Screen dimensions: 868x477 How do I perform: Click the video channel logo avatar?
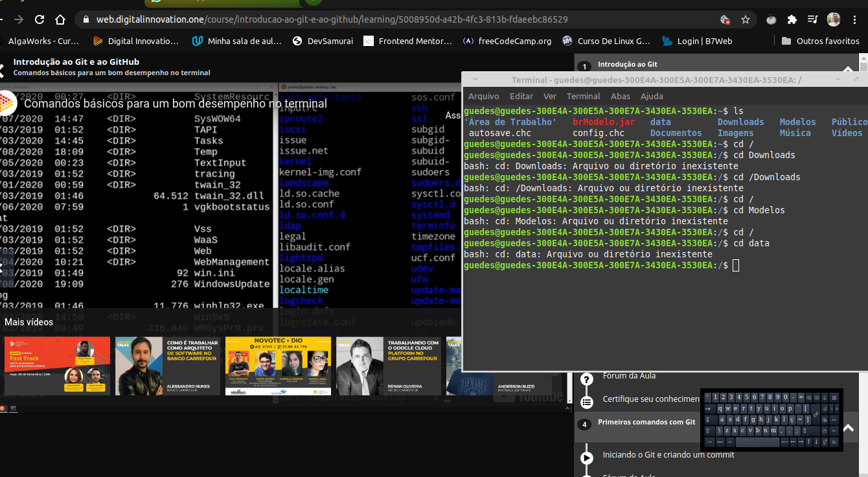(6, 103)
